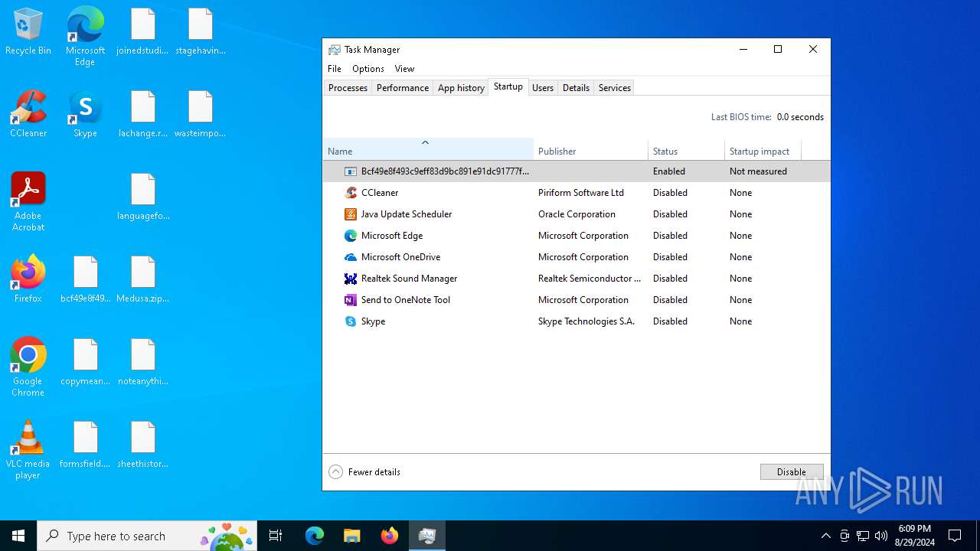The height and width of the screenshot is (551, 980).
Task: Click the Microsoft Edge startup entry icon
Action: pos(351,236)
